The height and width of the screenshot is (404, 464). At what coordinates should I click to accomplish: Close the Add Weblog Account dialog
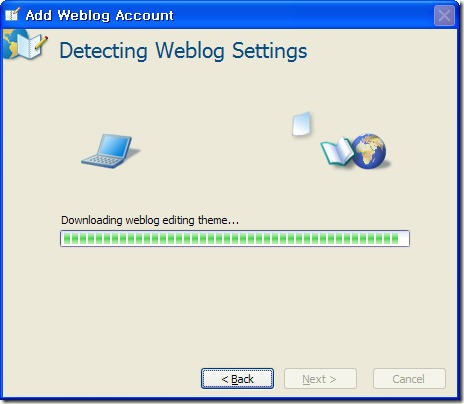[444, 15]
